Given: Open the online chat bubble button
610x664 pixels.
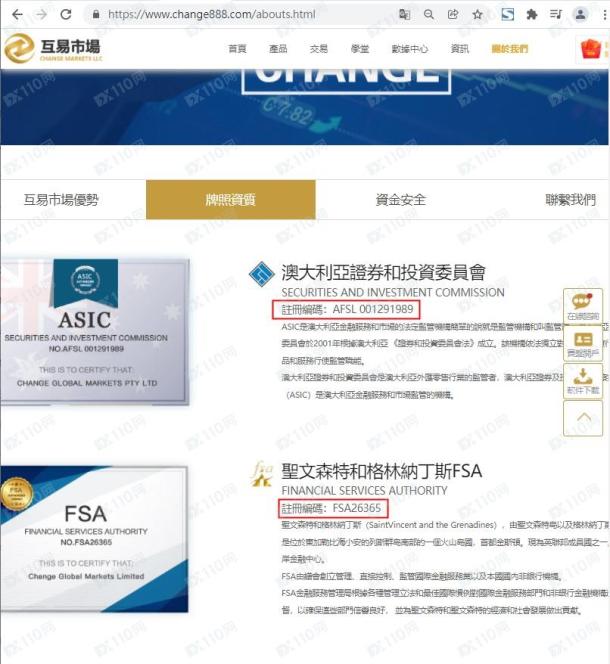Looking at the screenshot, I should (x=583, y=306).
